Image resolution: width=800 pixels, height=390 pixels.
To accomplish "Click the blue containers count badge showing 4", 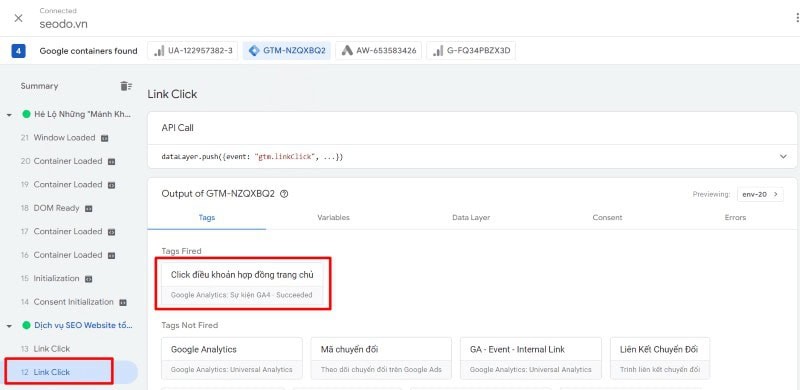I will pos(18,51).
